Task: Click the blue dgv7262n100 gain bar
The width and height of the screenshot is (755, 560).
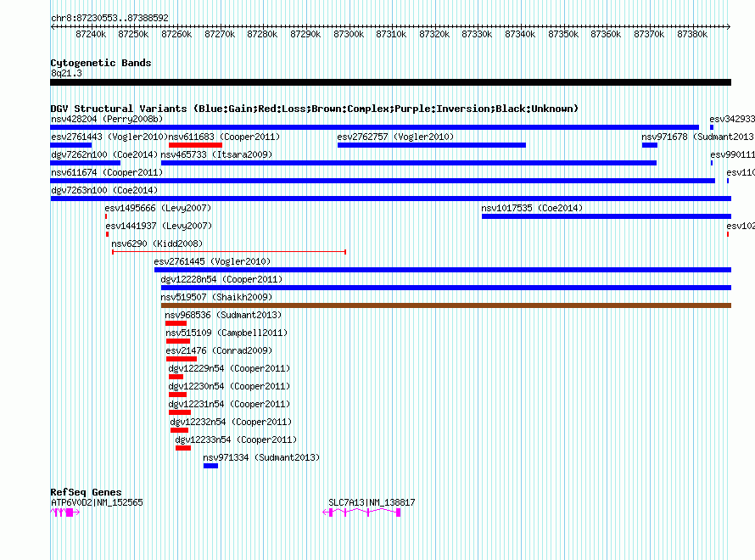Action: click(x=86, y=163)
